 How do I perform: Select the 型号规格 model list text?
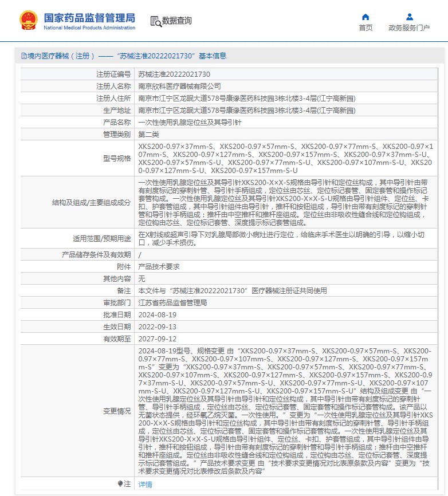click(x=285, y=159)
